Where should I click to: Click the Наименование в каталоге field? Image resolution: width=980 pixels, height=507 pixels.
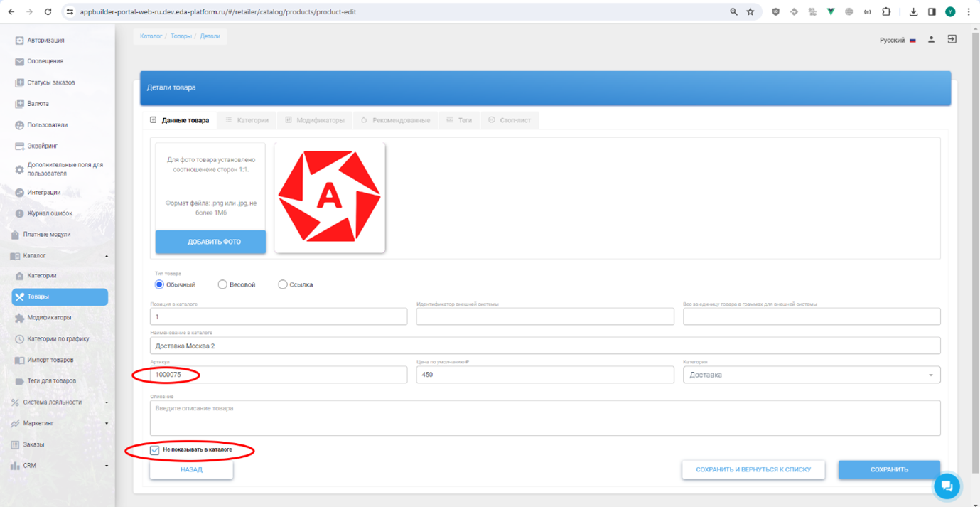[545, 346]
